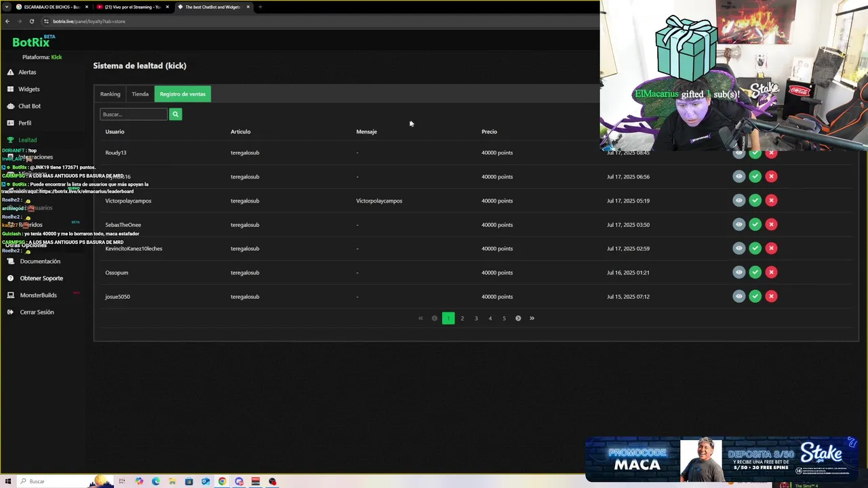Approve the SebasTheOnee sale
Viewport: 868px width, 488px height.
[755, 224]
